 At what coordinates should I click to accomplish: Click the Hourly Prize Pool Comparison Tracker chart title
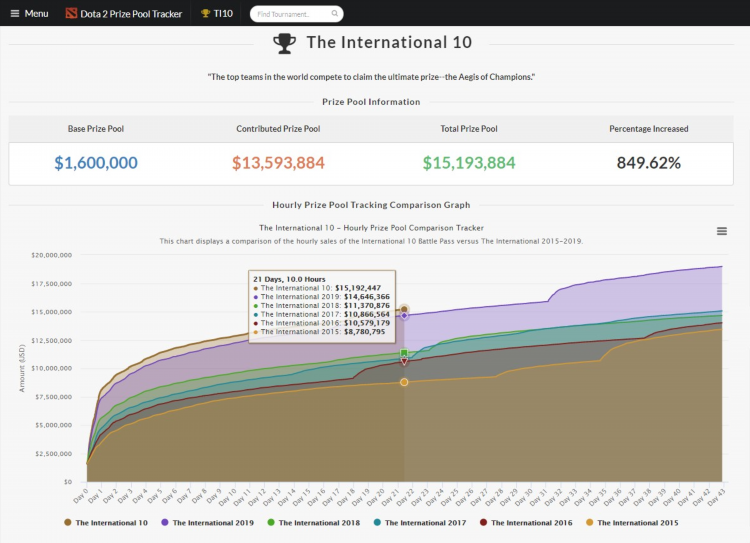coord(371,228)
